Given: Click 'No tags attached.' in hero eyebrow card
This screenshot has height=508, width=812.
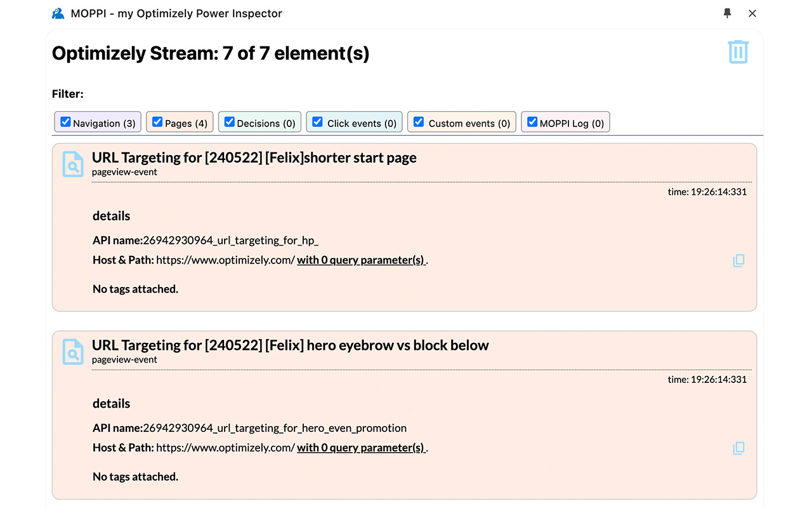Looking at the screenshot, I should (135, 478).
